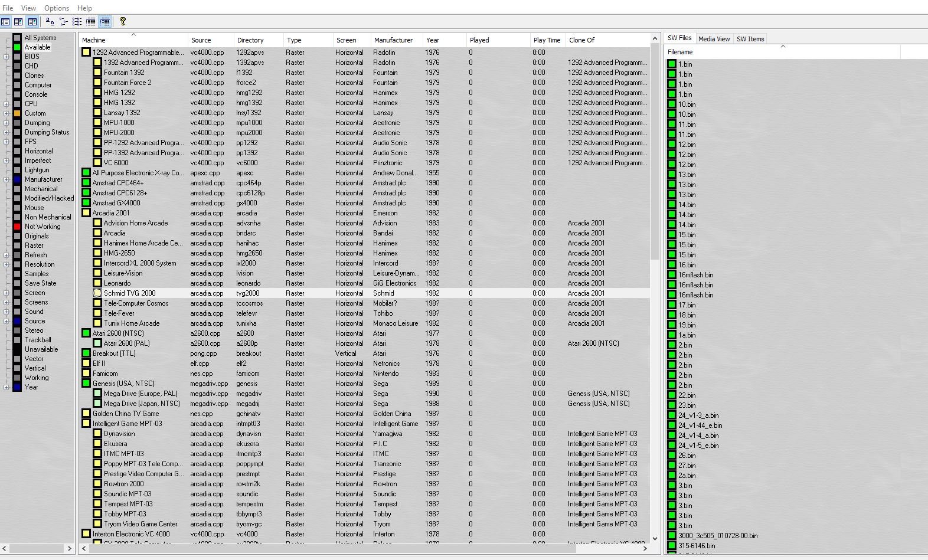The image size is (928, 560).
Task: Select the SW Files tab
Action: point(679,38)
